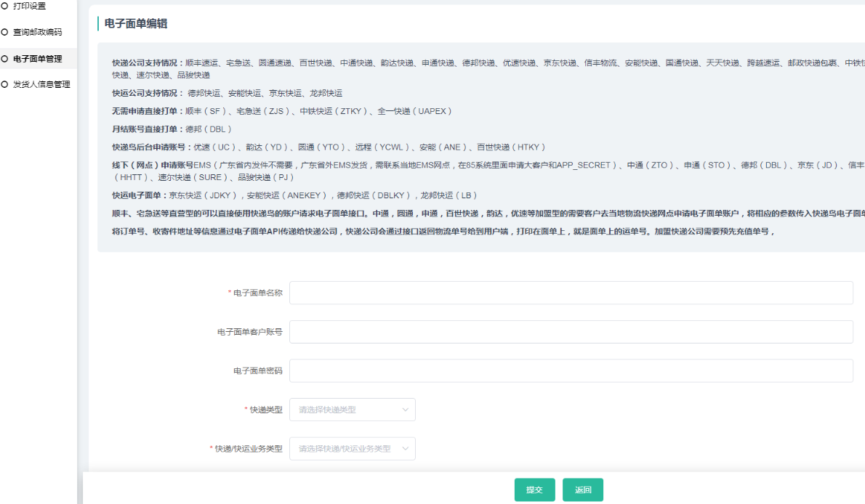
Task: Click the circle icon beside 查询邮政编码
Action: [x=4, y=32]
